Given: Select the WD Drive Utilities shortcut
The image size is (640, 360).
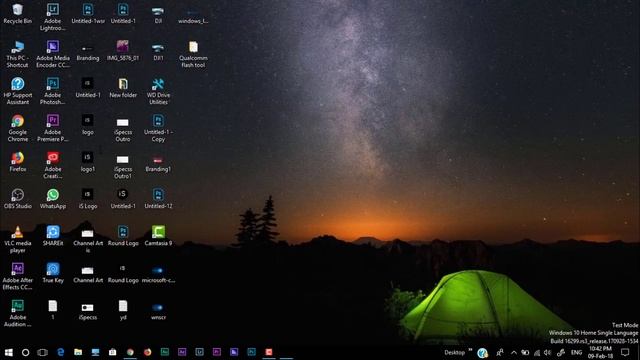Looking at the screenshot, I should pos(158,91).
